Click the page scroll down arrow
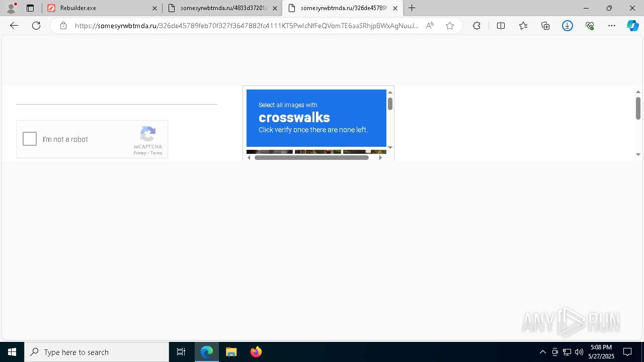 638,154
